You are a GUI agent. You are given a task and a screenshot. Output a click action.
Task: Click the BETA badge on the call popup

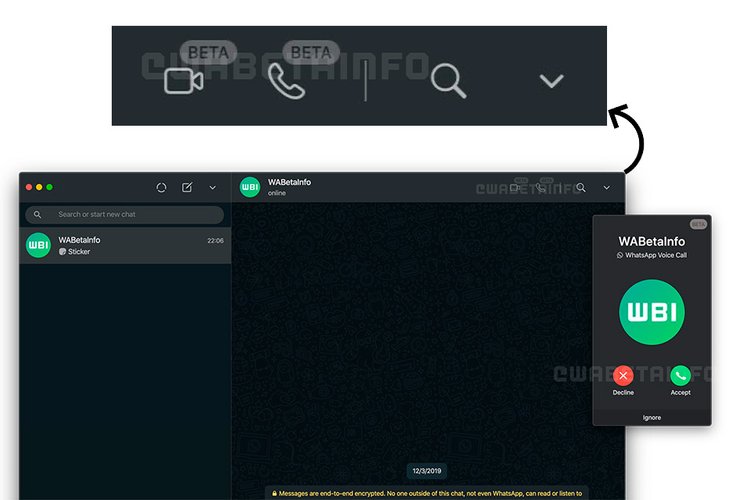(x=698, y=224)
